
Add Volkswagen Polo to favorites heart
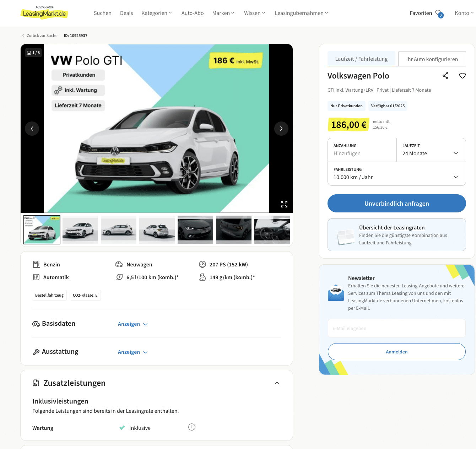[x=463, y=76]
